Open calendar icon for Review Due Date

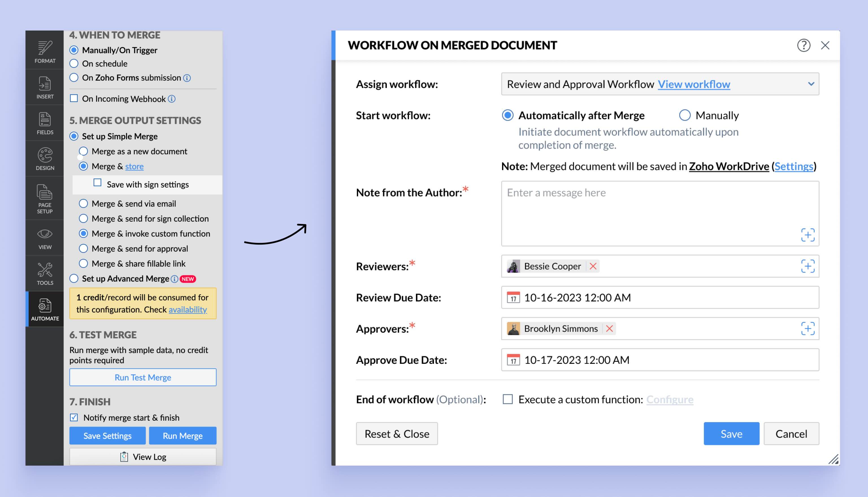[513, 297]
